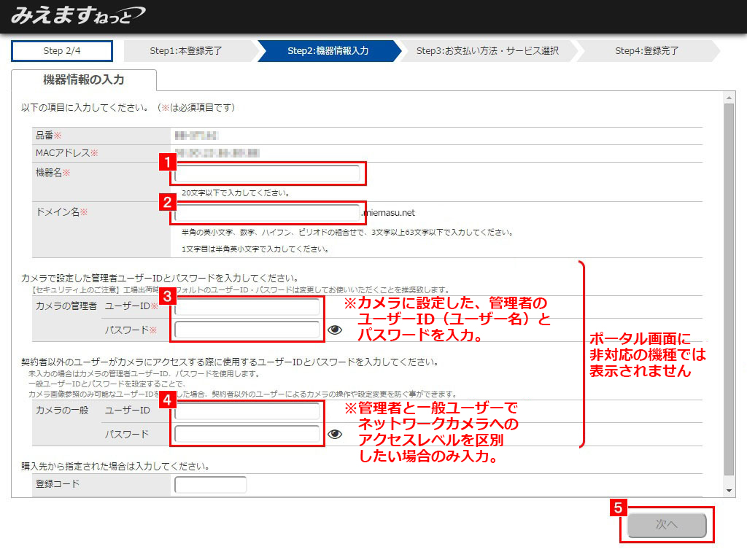The height and width of the screenshot is (560, 747).
Task: Click the みえますねっと logo
Action: point(77,15)
